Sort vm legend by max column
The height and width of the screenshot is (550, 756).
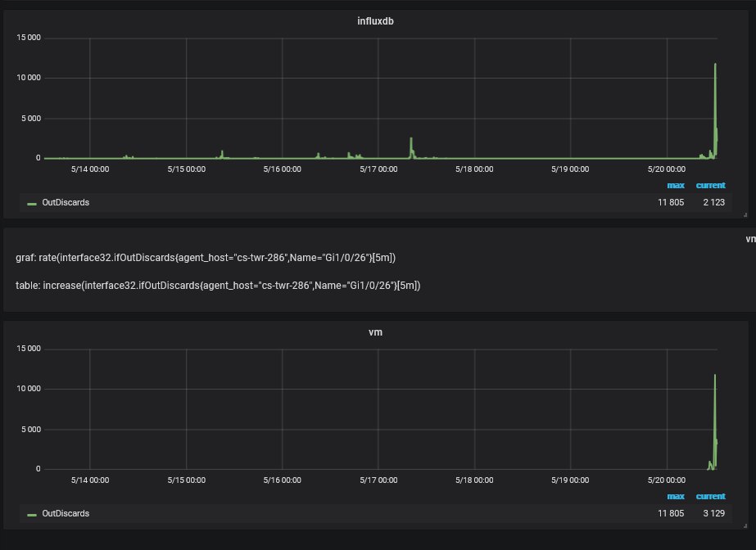tap(676, 497)
